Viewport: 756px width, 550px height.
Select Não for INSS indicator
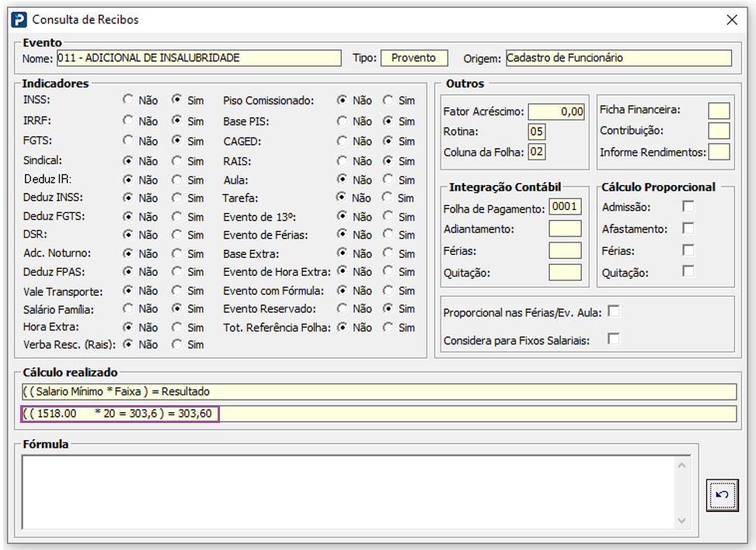coord(128,100)
